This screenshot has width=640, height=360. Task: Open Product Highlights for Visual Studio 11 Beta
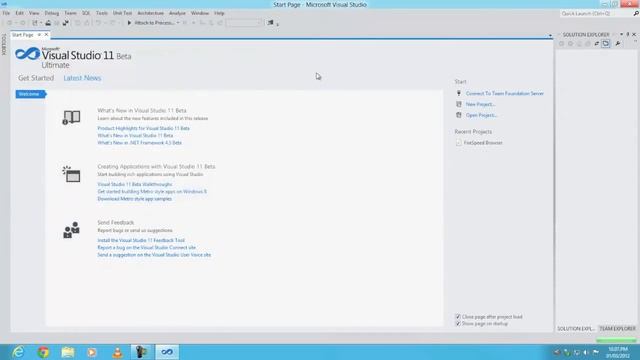click(x=143, y=128)
